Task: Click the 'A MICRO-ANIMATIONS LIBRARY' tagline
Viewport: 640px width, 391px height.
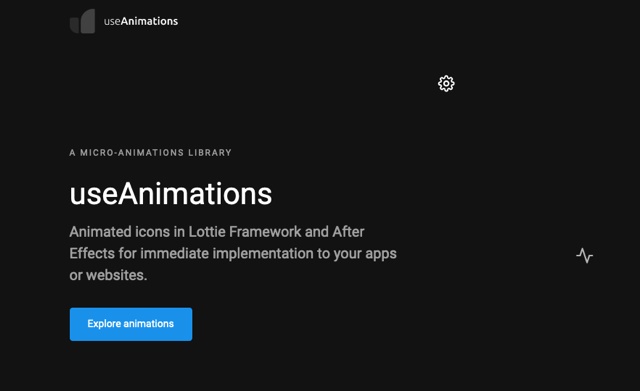Action: click(x=151, y=153)
